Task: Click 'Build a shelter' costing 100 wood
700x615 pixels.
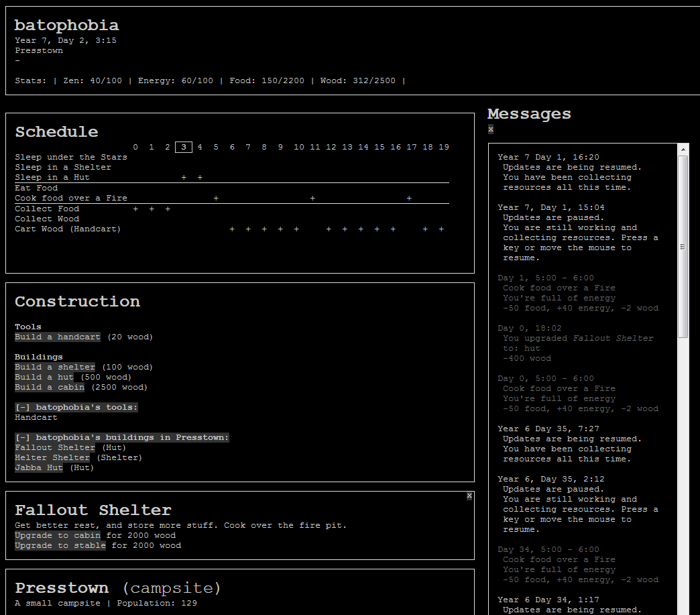Action: coord(54,367)
